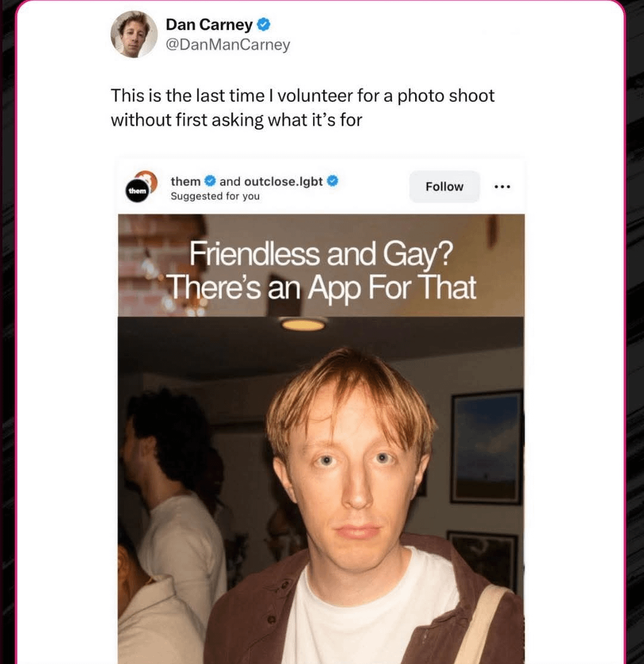Image resolution: width=644 pixels, height=664 pixels.
Task: Click verified badge beside outclose.lgbt
Action: [x=333, y=181]
